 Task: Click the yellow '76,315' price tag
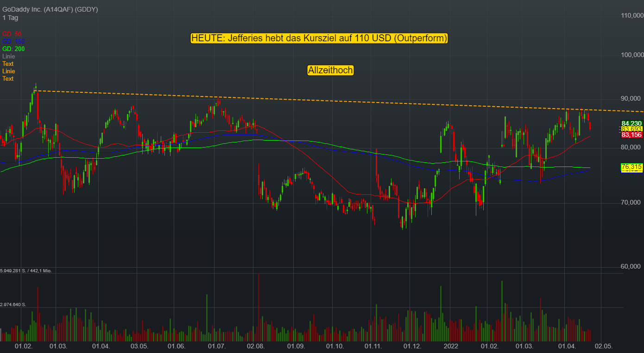point(631,167)
